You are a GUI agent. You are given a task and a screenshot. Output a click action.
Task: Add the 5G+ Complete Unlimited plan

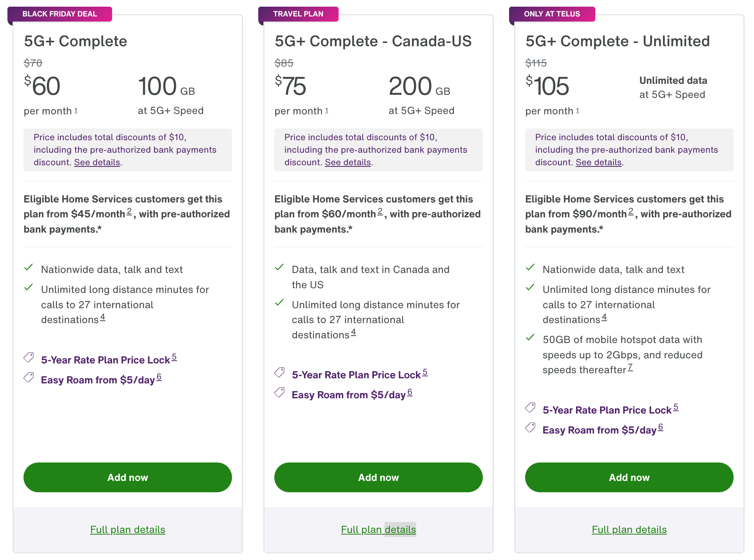[x=629, y=477]
